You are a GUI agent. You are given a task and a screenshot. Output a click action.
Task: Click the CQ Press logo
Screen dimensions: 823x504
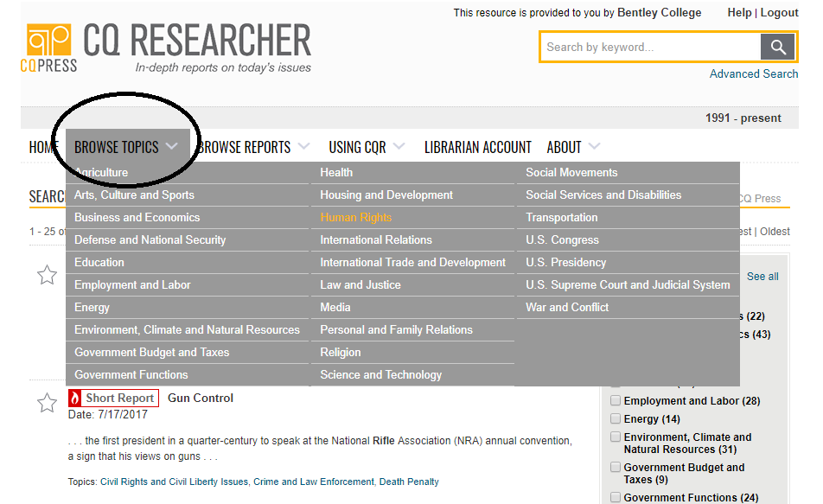(48, 47)
